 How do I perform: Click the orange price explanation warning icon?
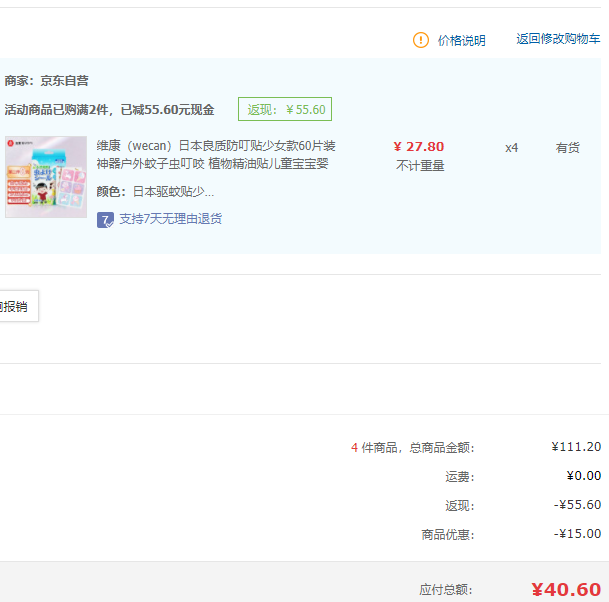421,40
